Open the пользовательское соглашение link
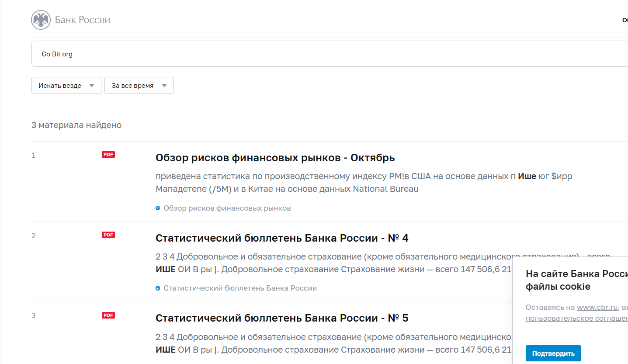628x364 pixels. [577, 318]
